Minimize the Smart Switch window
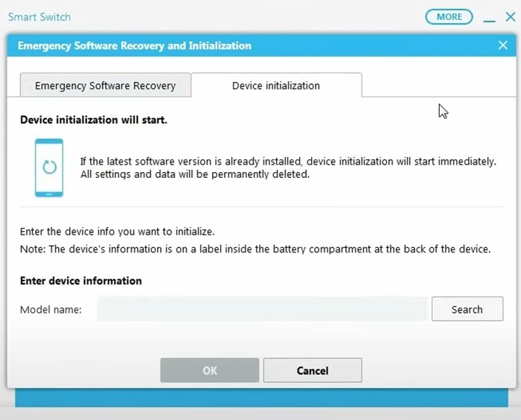The image size is (521, 420). pyautogui.click(x=489, y=17)
